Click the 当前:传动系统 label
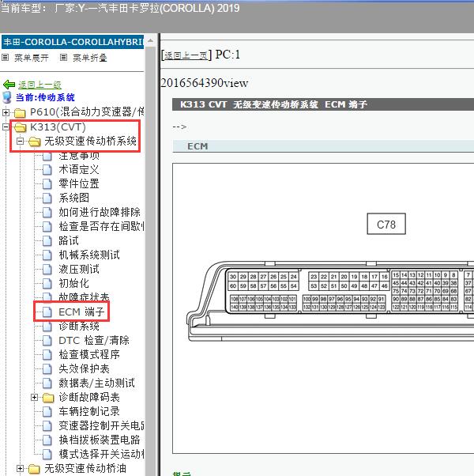 pyautogui.click(x=45, y=97)
